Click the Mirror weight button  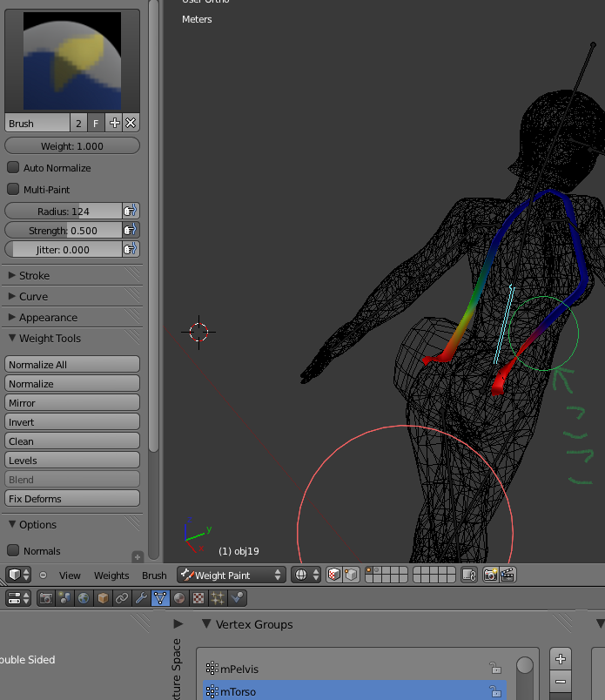coord(72,403)
